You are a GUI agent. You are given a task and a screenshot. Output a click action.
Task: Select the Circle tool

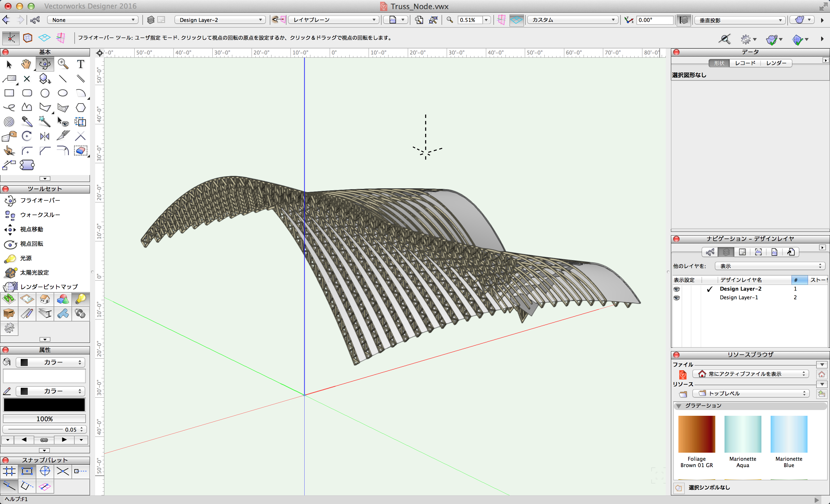[45, 93]
